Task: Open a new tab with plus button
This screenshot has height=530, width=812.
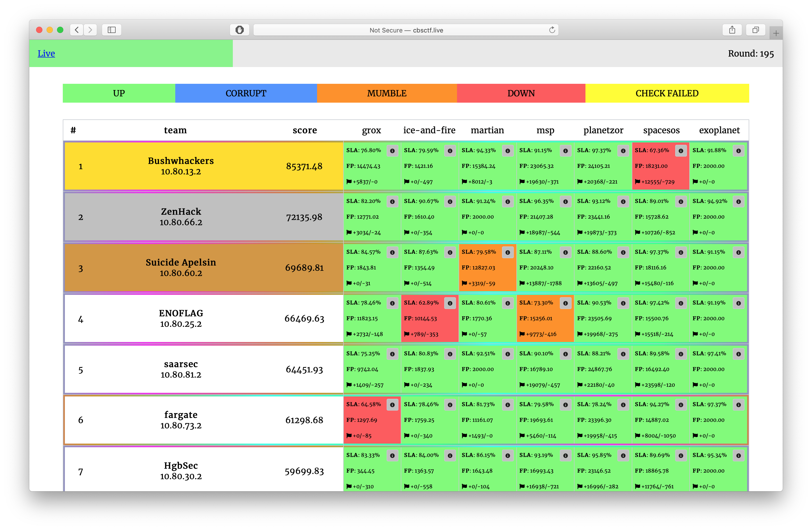Action: coord(776,33)
